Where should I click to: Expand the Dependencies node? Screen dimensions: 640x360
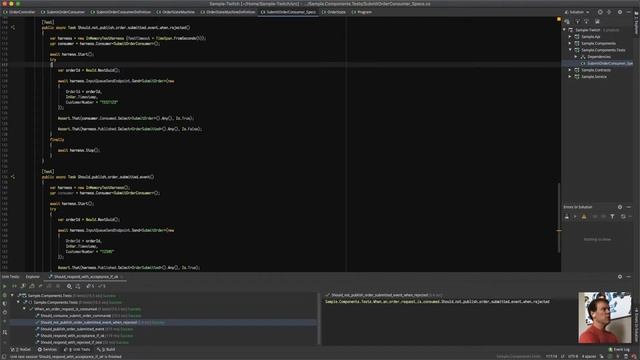[576, 57]
